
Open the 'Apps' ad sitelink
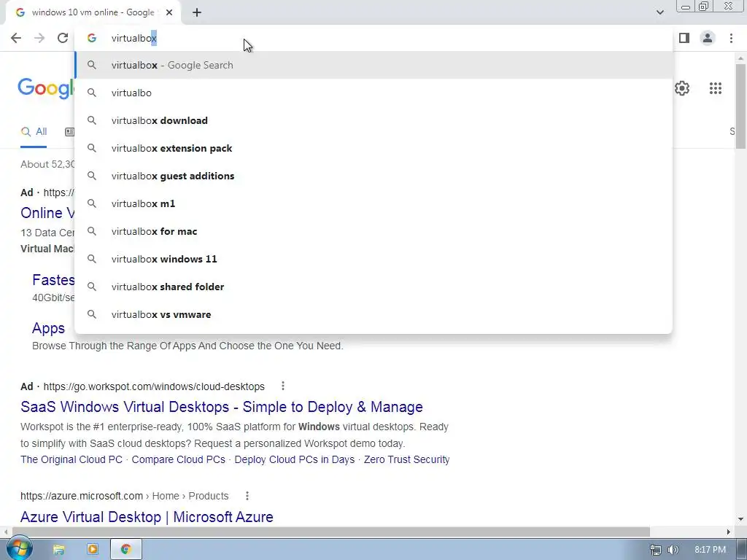click(48, 328)
